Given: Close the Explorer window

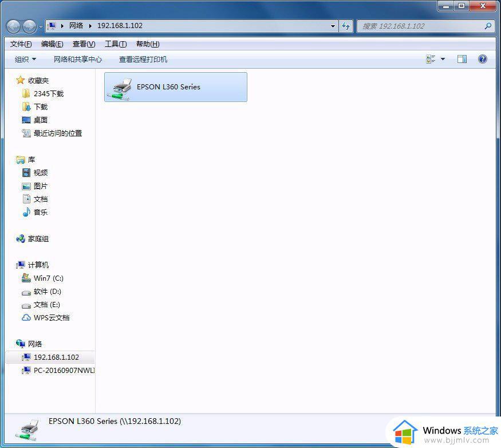Looking at the screenshot, I should (x=483, y=5).
